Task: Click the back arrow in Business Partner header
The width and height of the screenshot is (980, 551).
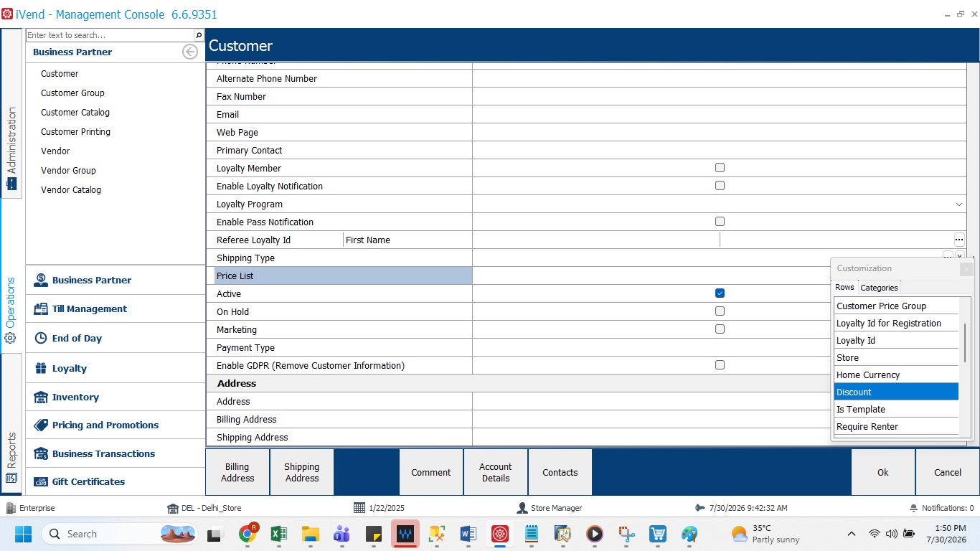Action: point(190,52)
